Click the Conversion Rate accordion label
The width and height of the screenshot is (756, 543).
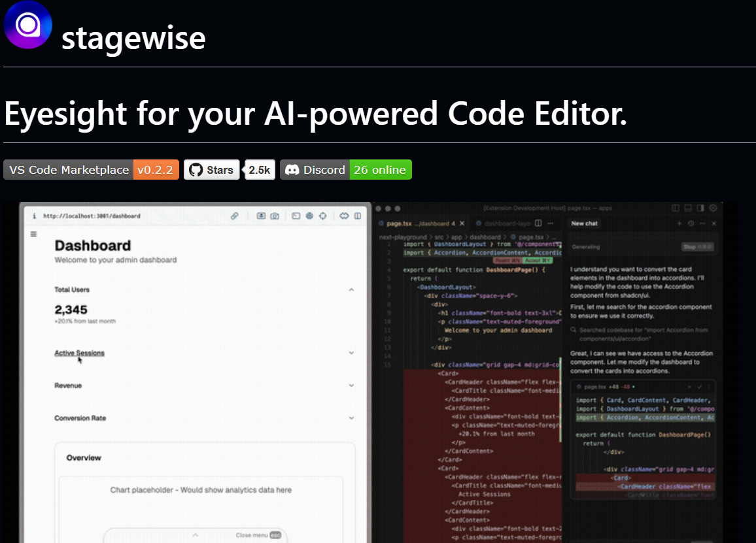pyautogui.click(x=80, y=418)
